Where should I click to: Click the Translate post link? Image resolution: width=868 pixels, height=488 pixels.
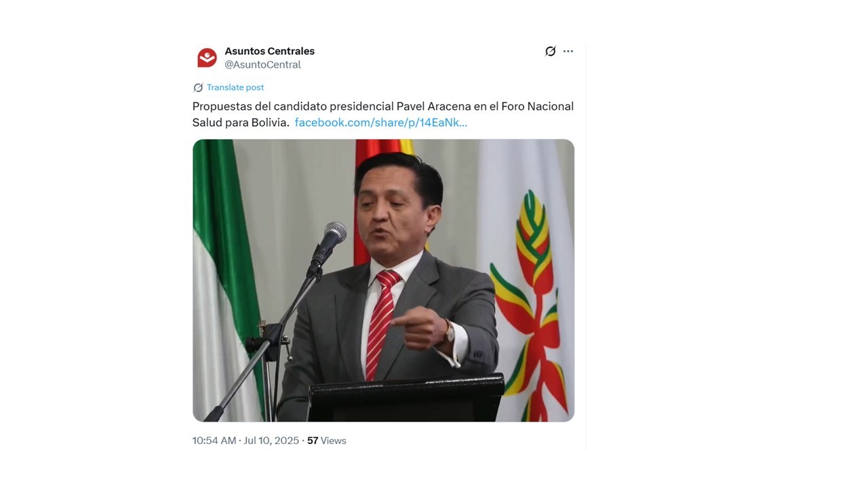point(235,87)
